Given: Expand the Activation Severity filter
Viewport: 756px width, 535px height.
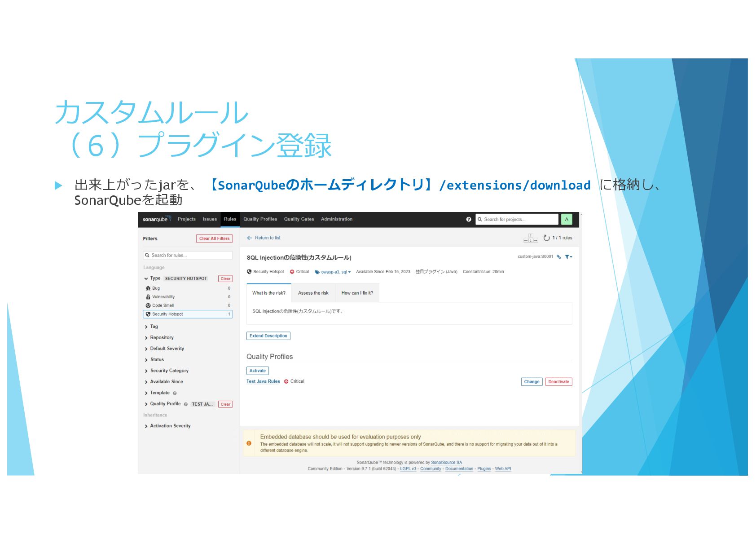Looking at the screenshot, I should point(167,426).
